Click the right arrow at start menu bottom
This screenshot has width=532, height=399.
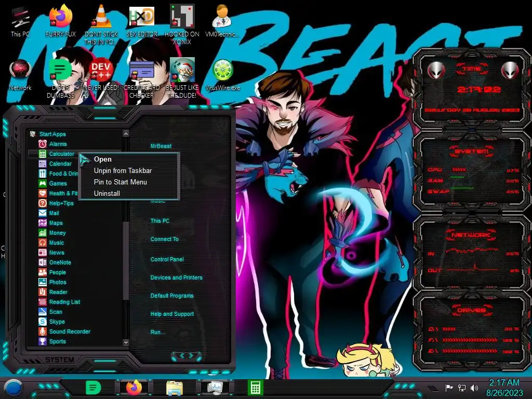[191, 355]
